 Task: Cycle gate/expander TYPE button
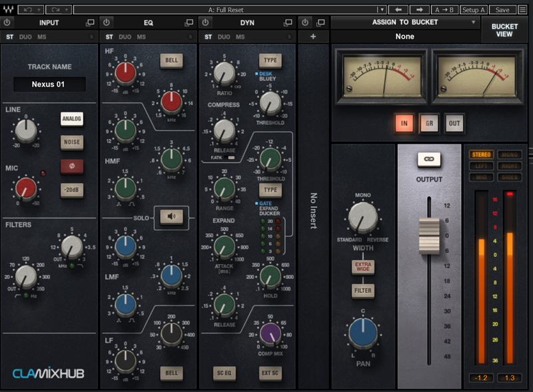tap(270, 190)
